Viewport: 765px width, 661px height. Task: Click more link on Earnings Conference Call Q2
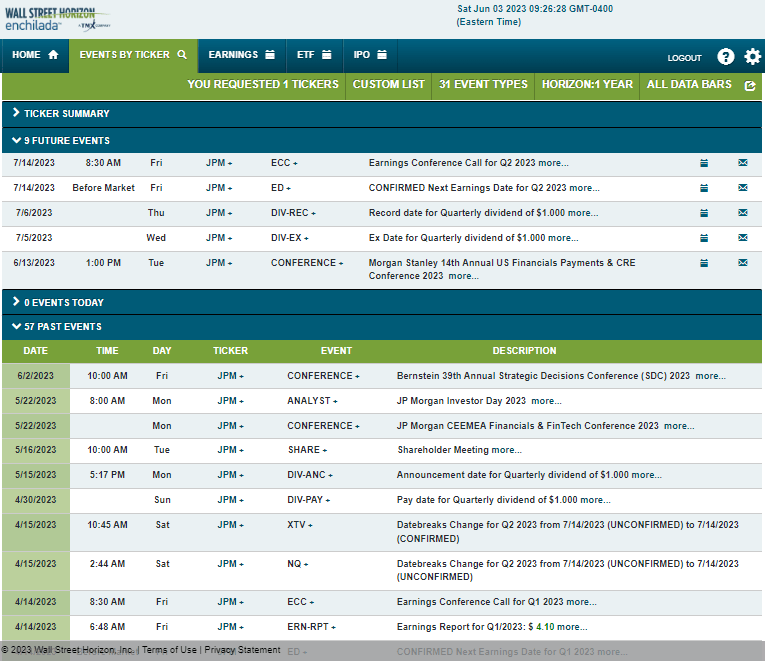point(553,163)
